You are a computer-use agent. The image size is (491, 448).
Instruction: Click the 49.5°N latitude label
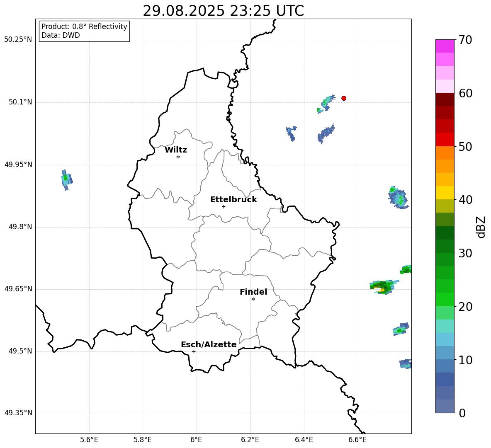(20, 351)
